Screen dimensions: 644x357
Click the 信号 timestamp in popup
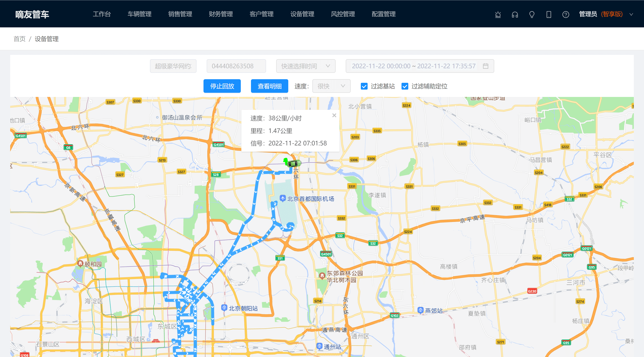point(298,143)
